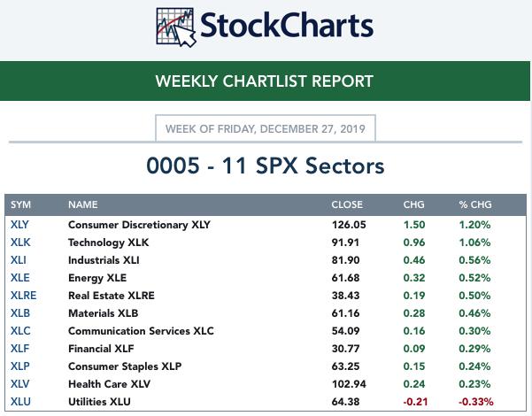This screenshot has width=532, height=416.
Task: Open the XLC symbol link
Action: (x=19, y=331)
